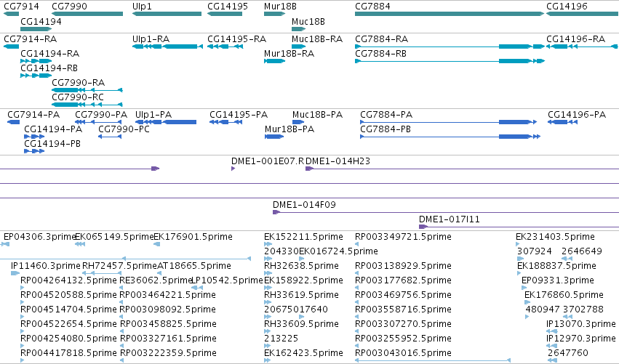Click the long CG7884 gene bar
Image resolution: width=619 pixels, height=364 pixels.
pos(450,14)
